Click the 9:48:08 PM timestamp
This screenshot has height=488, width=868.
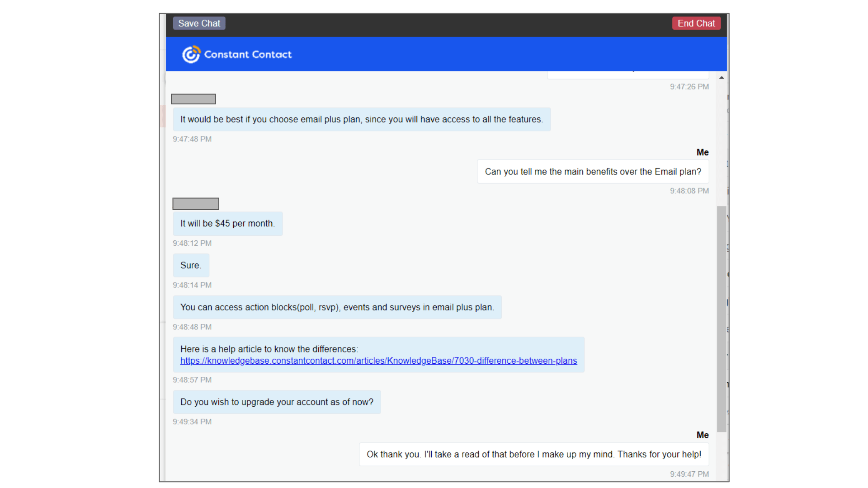(x=689, y=191)
